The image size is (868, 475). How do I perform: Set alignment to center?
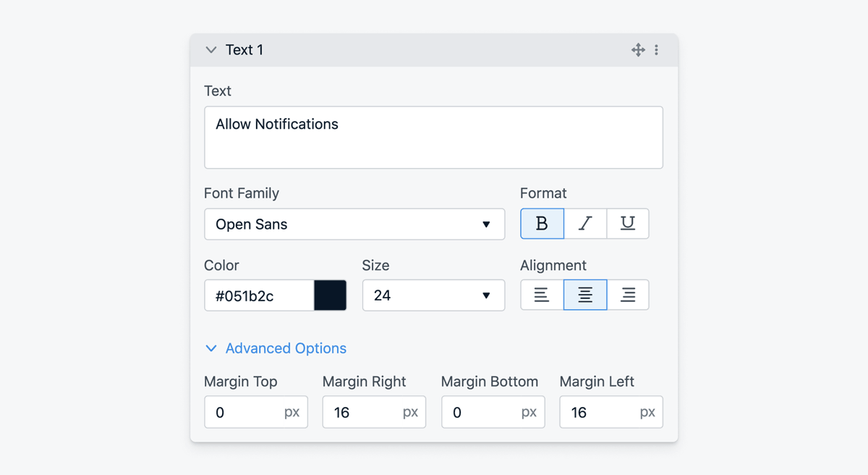(585, 295)
